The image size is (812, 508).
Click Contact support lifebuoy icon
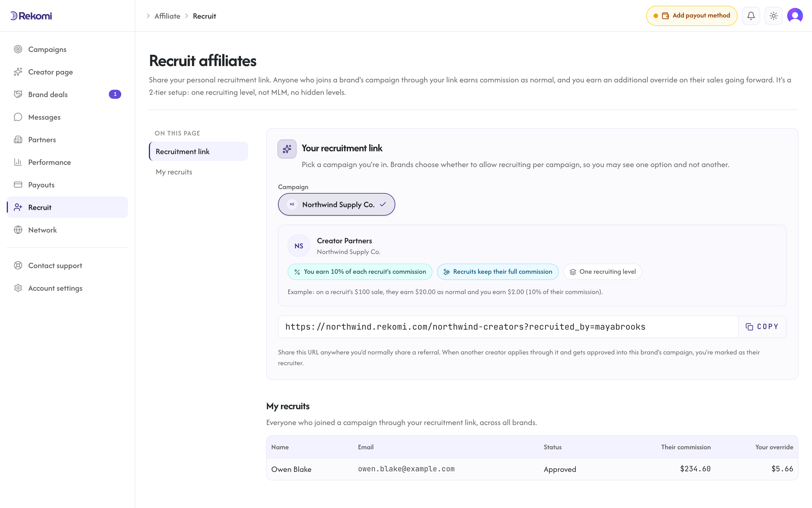coord(18,265)
